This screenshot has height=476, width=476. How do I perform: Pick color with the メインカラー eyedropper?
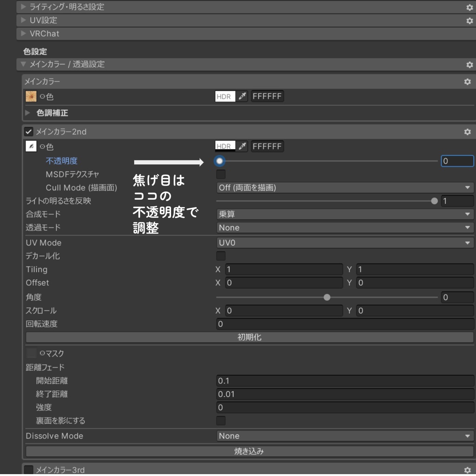point(242,97)
